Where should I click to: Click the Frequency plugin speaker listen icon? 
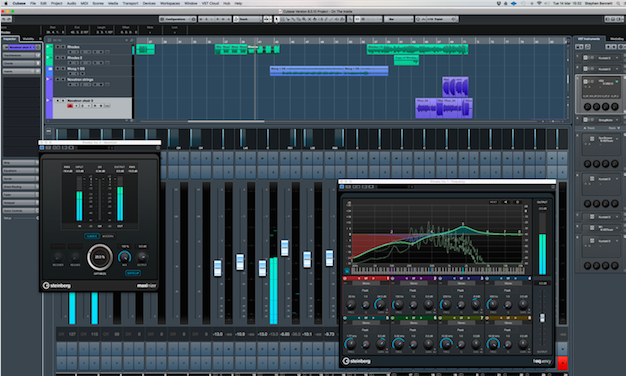pyautogui.click(x=505, y=202)
